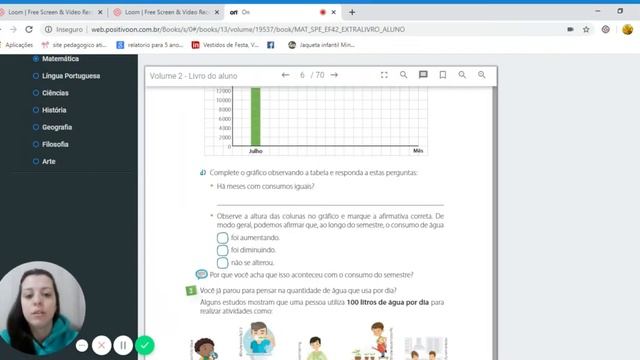Zoom out on the book page
This screenshot has width=640, height=360.
pos(482,75)
